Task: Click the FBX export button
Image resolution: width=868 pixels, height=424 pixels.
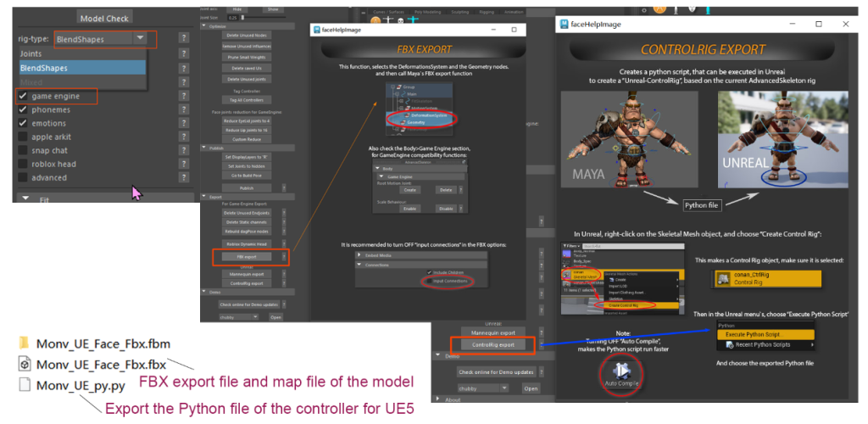Action: [247, 257]
